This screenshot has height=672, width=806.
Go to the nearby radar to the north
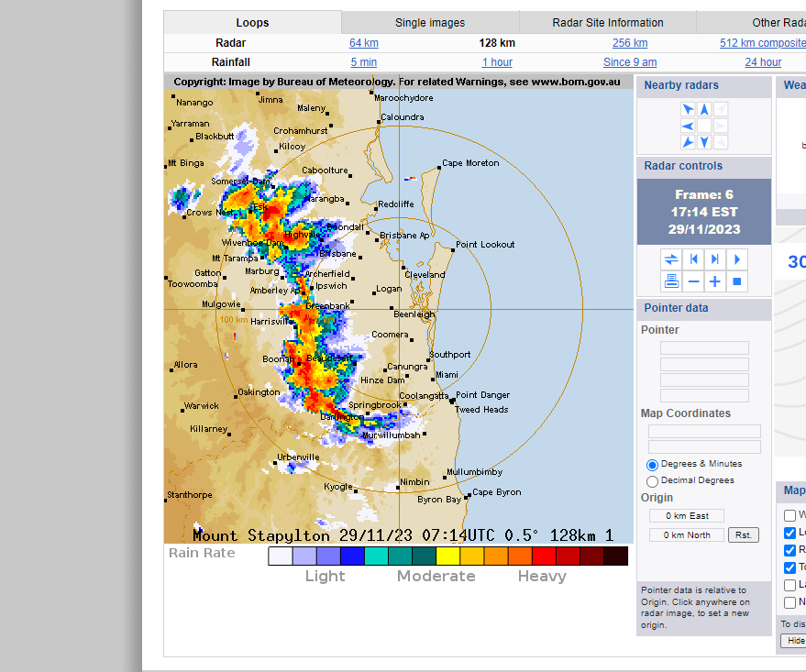click(704, 109)
